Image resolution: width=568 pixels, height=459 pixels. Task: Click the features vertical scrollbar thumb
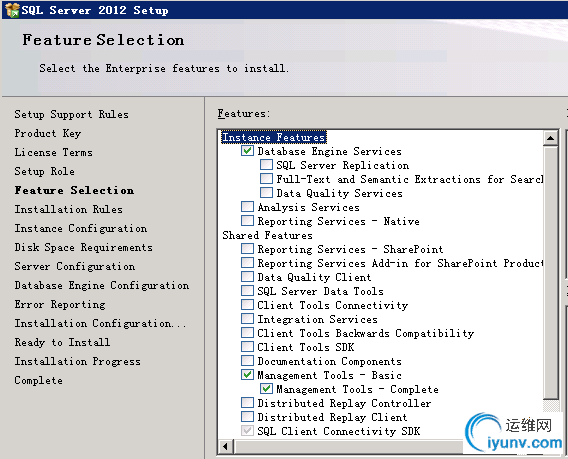click(x=551, y=272)
